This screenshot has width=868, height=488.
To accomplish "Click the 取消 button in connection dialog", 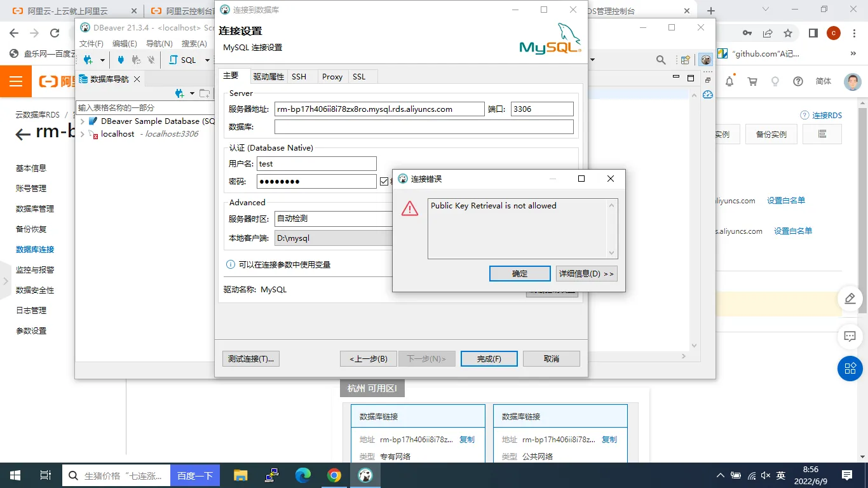I will 552,359.
